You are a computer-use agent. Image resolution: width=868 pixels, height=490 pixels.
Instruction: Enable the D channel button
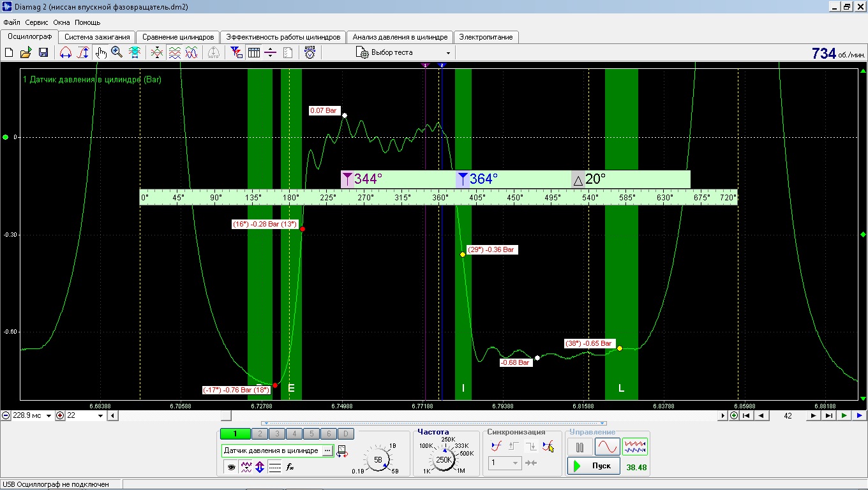[x=345, y=434]
